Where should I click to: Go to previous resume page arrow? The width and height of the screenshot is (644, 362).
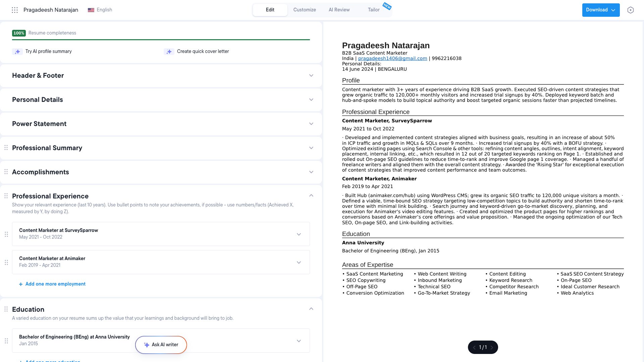point(474,348)
